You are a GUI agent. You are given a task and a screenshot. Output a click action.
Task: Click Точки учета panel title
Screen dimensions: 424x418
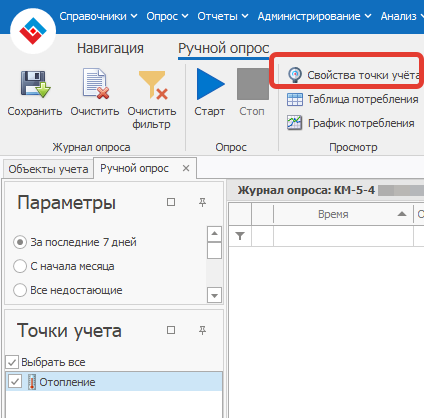pyautogui.click(x=69, y=331)
